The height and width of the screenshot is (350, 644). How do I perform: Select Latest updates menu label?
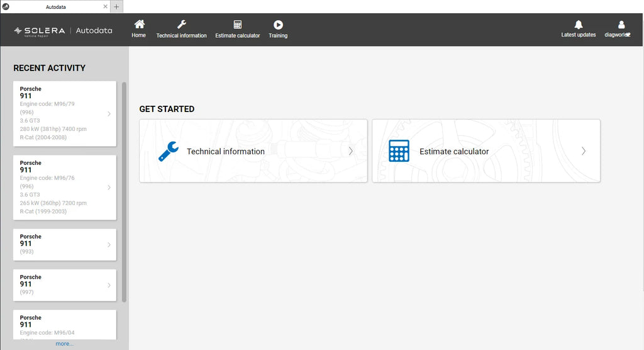(579, 35)
